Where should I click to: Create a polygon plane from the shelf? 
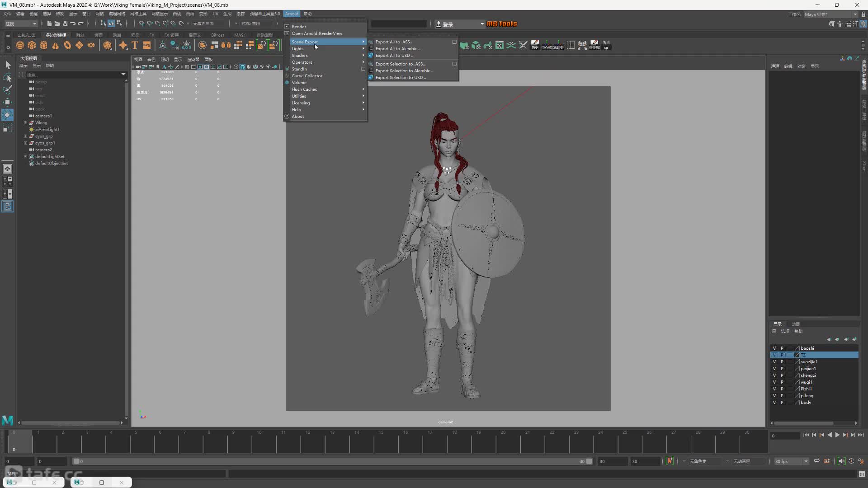(x=79, y=45)
